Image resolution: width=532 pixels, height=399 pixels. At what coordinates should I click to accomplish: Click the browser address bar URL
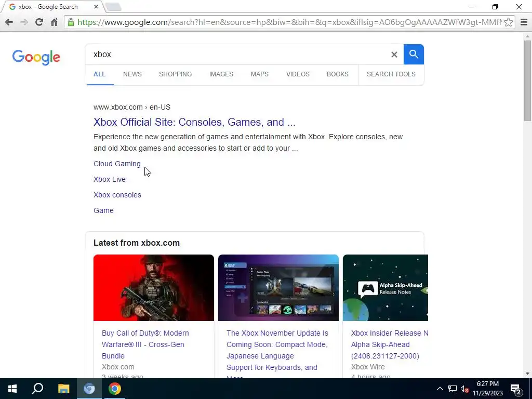(289, 22)
